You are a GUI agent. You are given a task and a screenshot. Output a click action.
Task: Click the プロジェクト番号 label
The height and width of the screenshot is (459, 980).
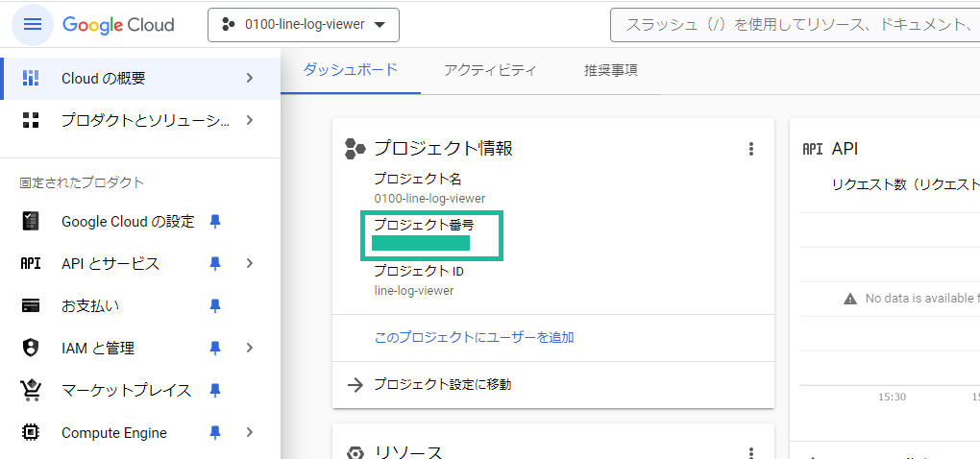pos(424,225)
